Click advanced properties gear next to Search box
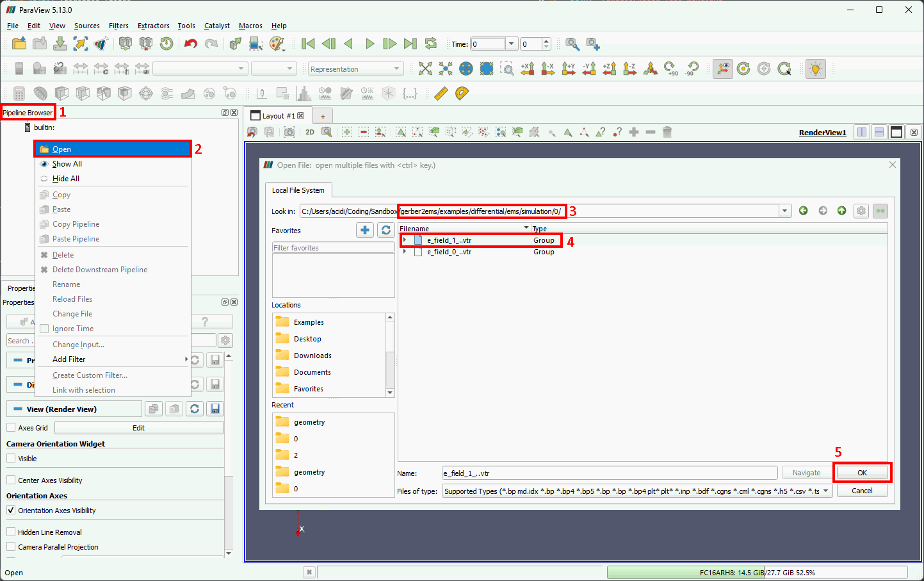 [x=225, y=340]
